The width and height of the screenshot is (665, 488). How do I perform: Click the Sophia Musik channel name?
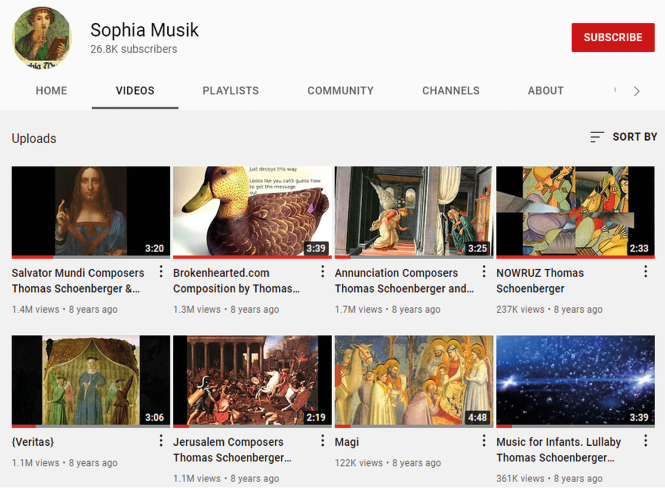[x=144, y=30]
